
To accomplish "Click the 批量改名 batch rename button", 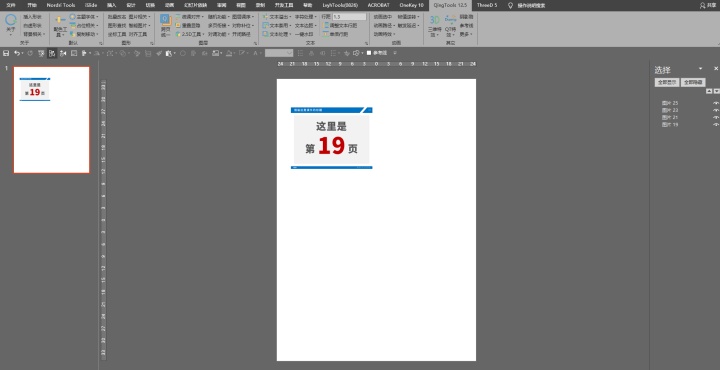I will click(x=117, y=17).
